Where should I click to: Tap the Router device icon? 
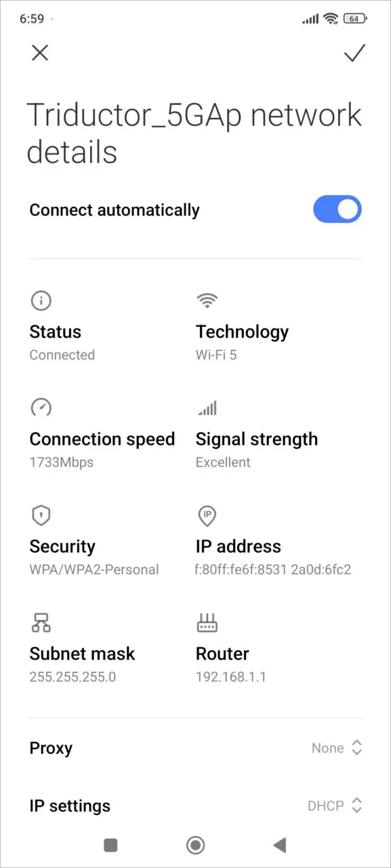(207, 623)
